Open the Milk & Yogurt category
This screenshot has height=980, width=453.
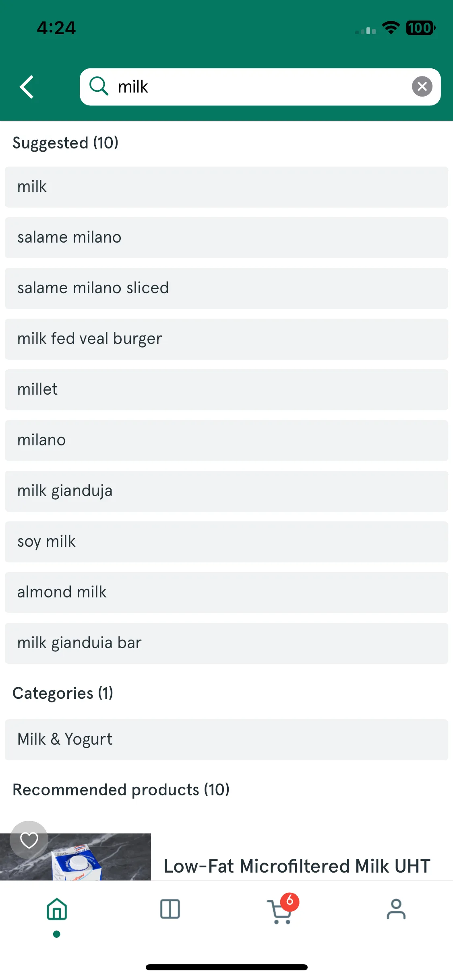tap(226, 740)
